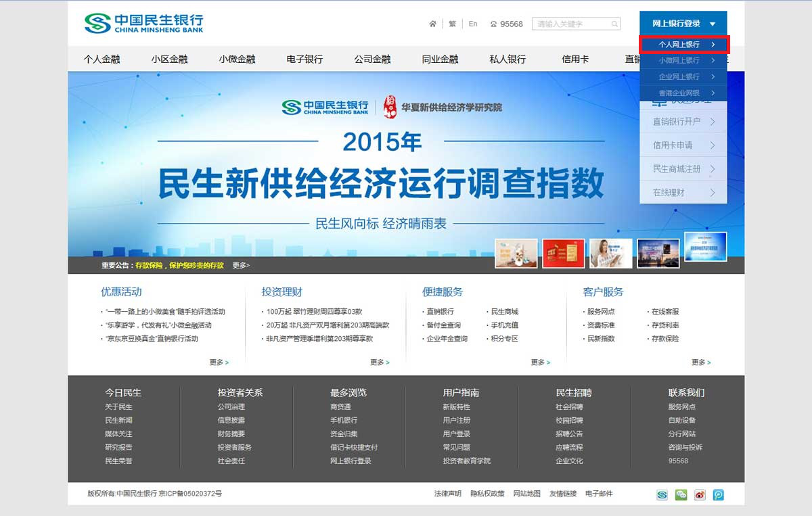Open the Weibo footer icon

pos(700,494)
